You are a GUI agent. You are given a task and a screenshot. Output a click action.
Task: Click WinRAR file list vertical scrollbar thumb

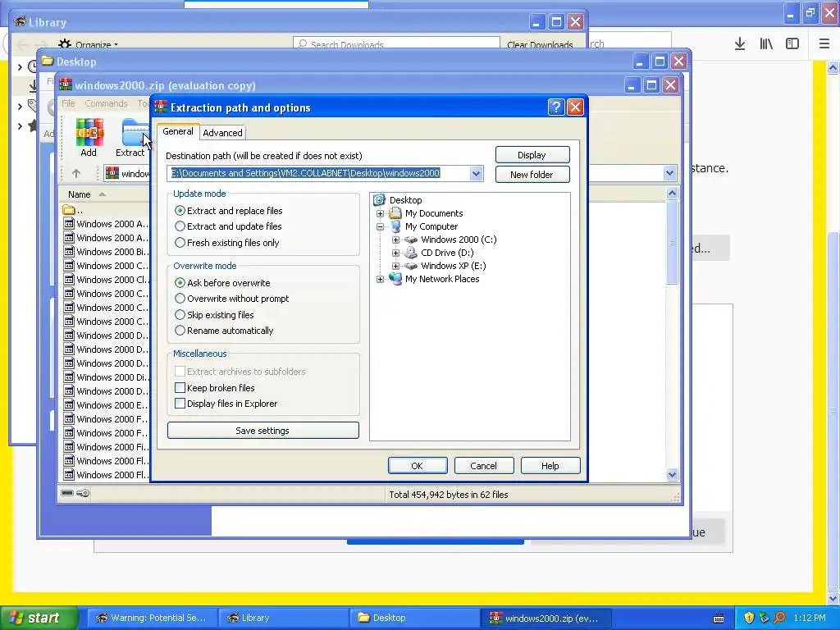pos(672,242)
